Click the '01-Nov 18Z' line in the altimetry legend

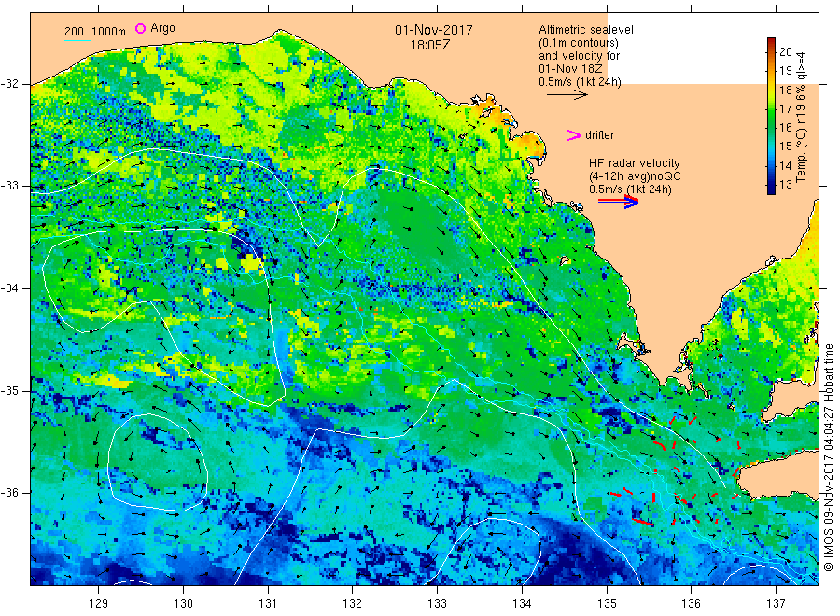[x=570, y=69]
